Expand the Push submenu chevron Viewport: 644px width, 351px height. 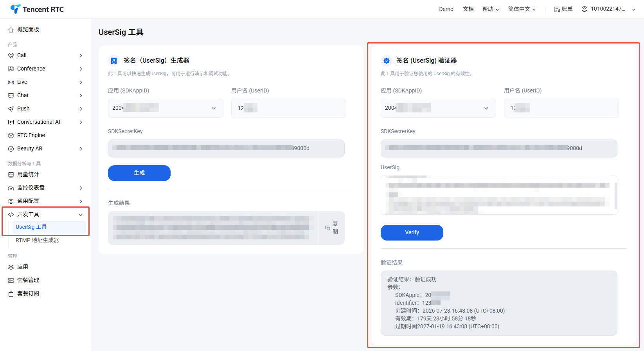(81, 109)
